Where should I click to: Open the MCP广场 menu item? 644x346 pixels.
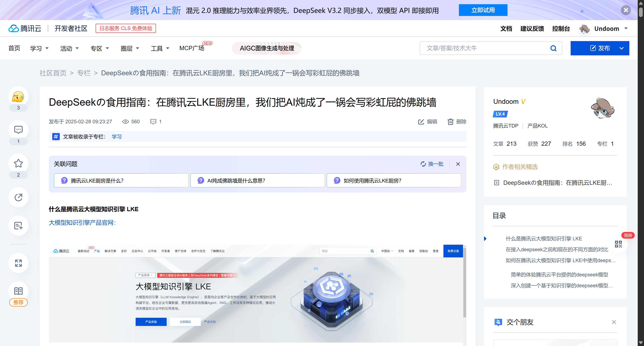192,48
